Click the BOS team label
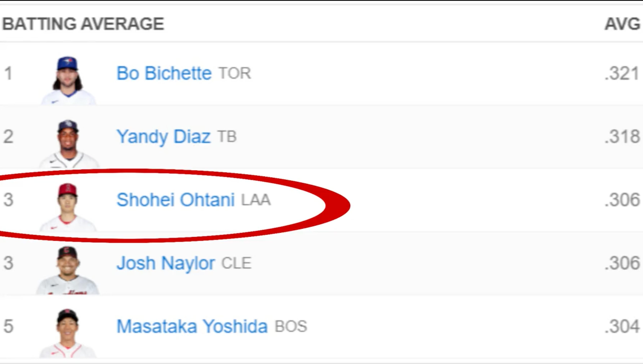This screenshot has width=643, height=364. (x=291, y=326)
